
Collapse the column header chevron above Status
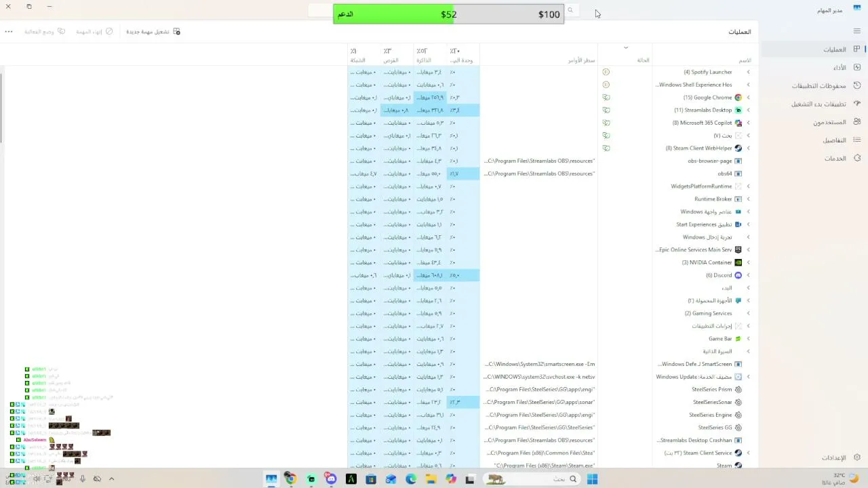tap(626, 47)
